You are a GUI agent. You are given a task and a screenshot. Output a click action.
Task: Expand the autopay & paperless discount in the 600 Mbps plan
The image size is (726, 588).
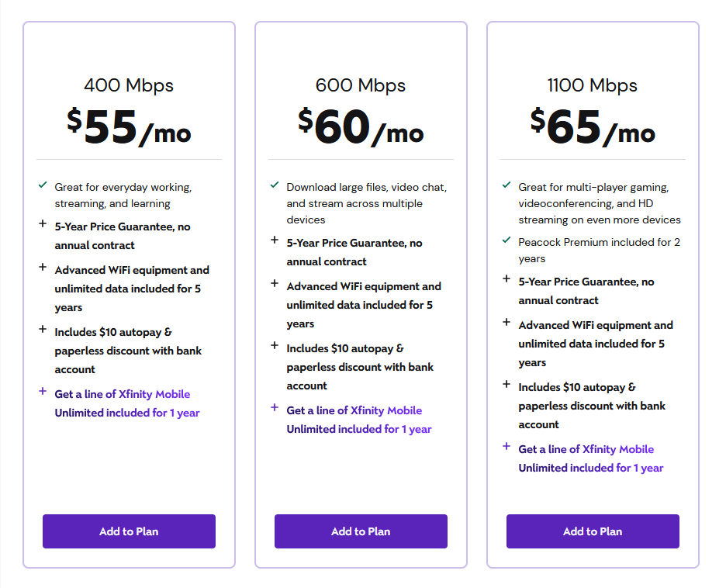(x=275, y=345)
